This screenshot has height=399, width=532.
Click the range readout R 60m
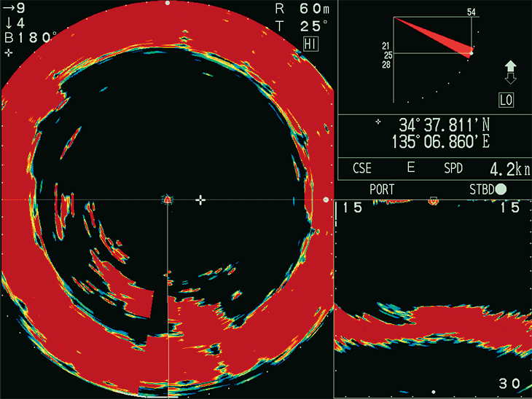(x=302, y=9)
